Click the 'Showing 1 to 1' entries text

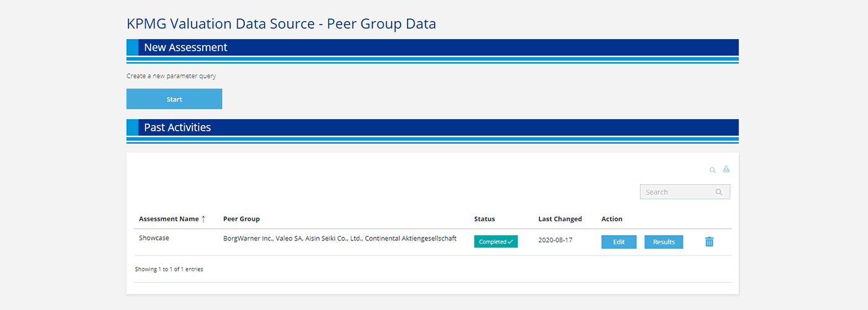(169, 269)
